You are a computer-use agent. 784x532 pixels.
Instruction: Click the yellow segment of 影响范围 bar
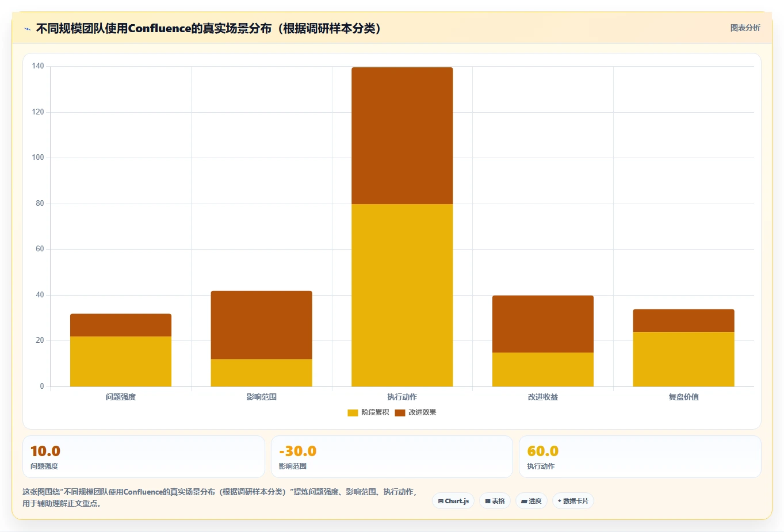pos(262,373)
